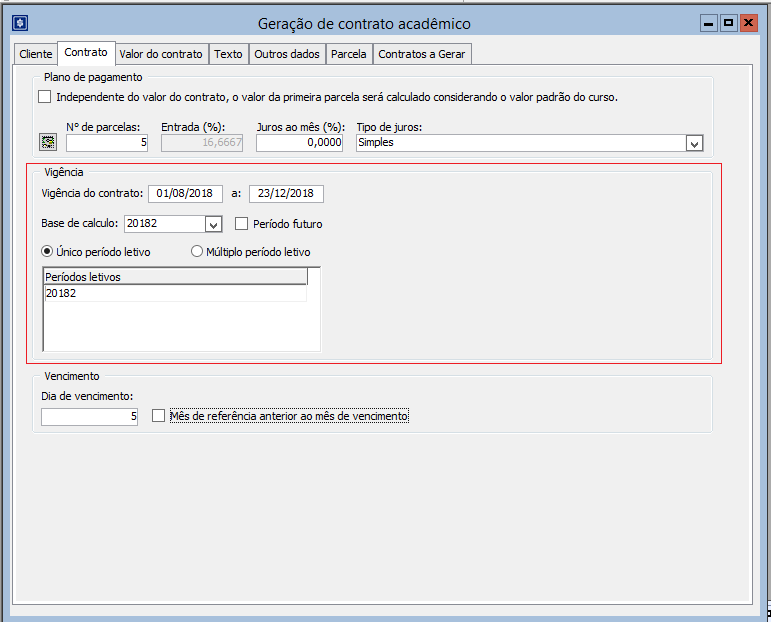Open the Valor do contrato tab

click(160, 54)
